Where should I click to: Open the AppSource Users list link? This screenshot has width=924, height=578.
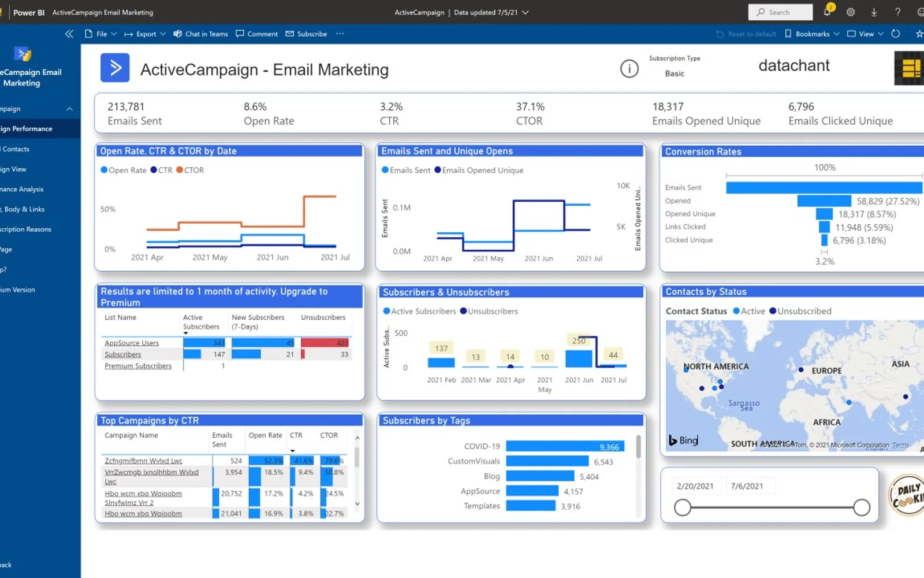(132, 343)
